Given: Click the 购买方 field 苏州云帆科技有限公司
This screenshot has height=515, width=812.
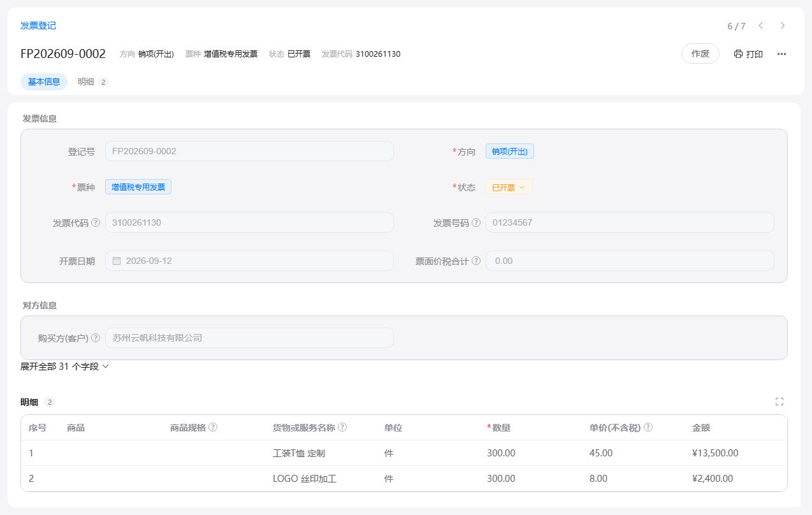Looking at the screenshot, I should 249,338.
